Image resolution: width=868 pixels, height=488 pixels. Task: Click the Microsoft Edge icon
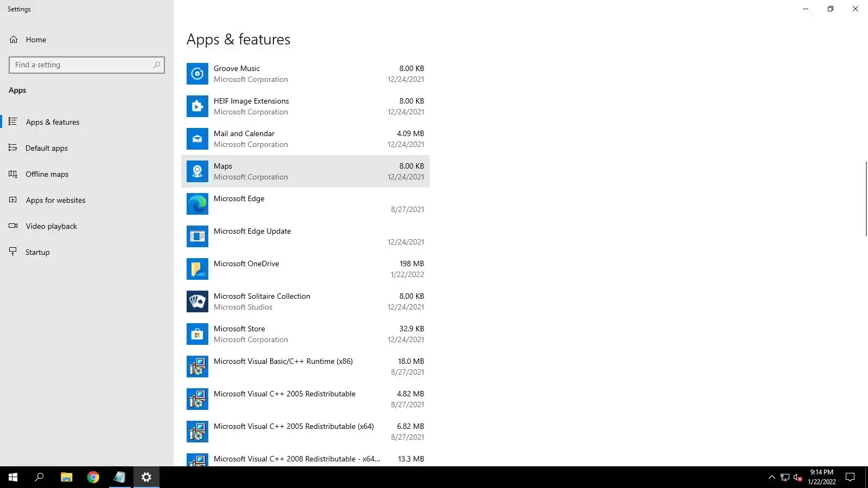(x=197, y=204)
